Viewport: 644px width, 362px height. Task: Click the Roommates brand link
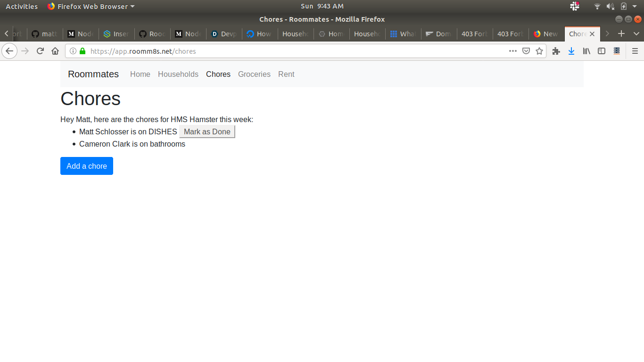tap(93, 74)
